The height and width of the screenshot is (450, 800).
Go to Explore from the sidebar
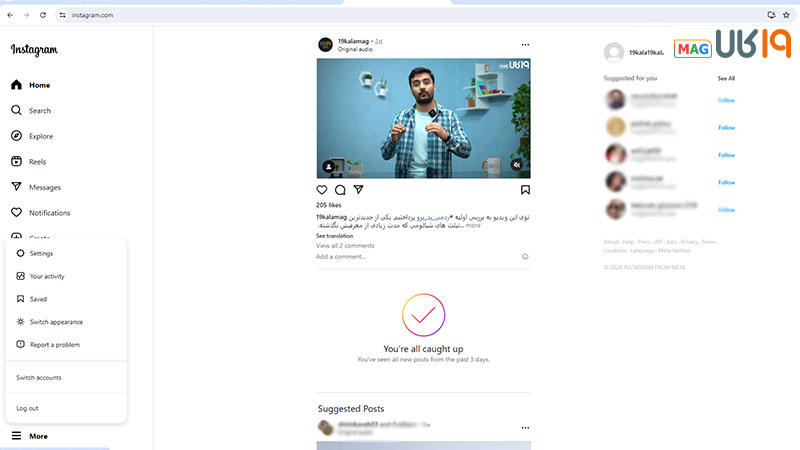(x=40, y=136)
